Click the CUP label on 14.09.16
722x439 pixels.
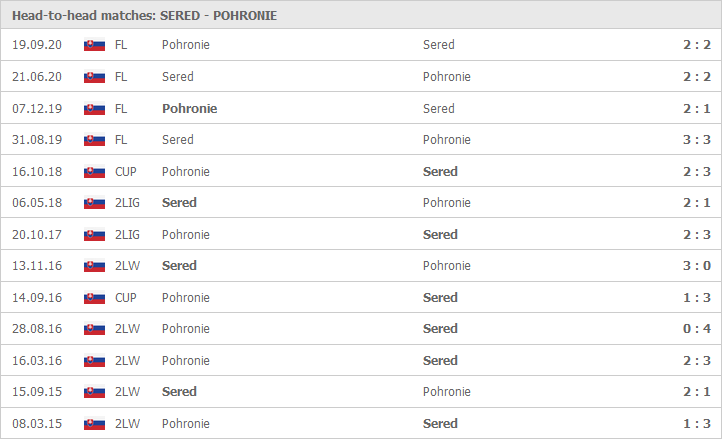point(126,298)
